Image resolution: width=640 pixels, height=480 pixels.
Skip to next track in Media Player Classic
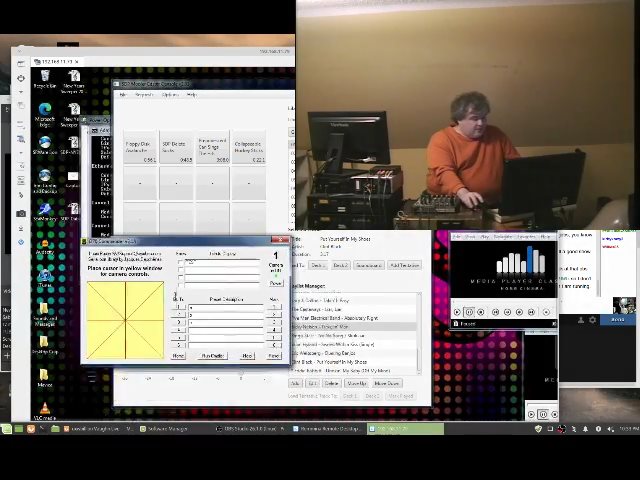click(x=531, y=312)
